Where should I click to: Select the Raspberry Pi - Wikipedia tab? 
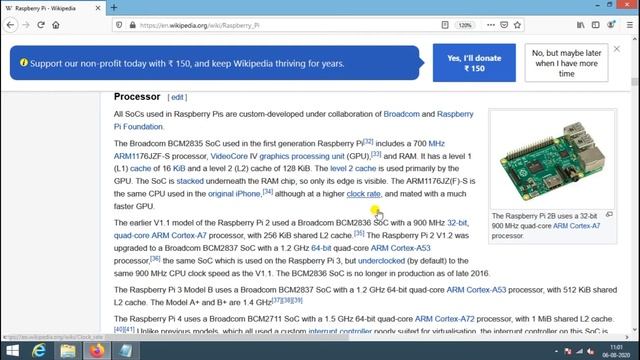point(53,8)
